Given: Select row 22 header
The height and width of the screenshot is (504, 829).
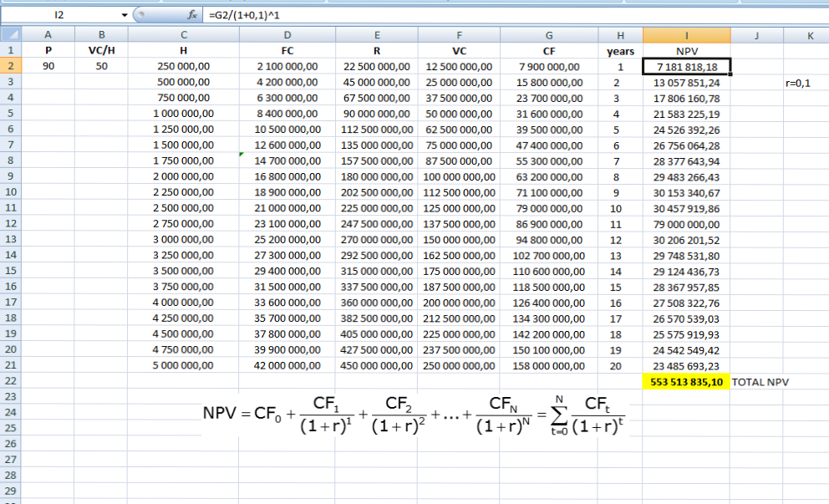Looking at the screenshot, I should tap(10, 381).
